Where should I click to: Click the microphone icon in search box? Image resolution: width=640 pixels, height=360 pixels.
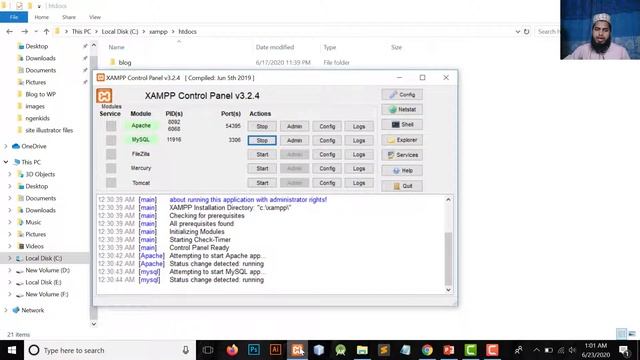point(185,350)
